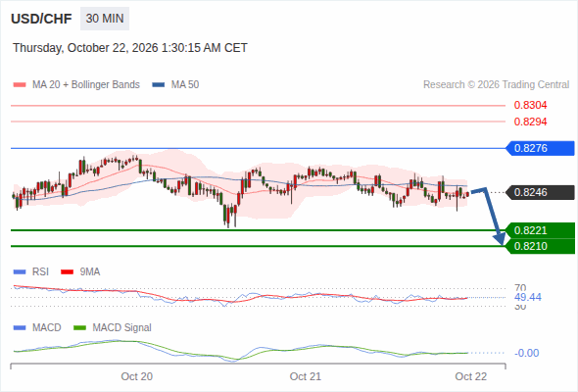Click the MA 50 legend label

(185, 85)
